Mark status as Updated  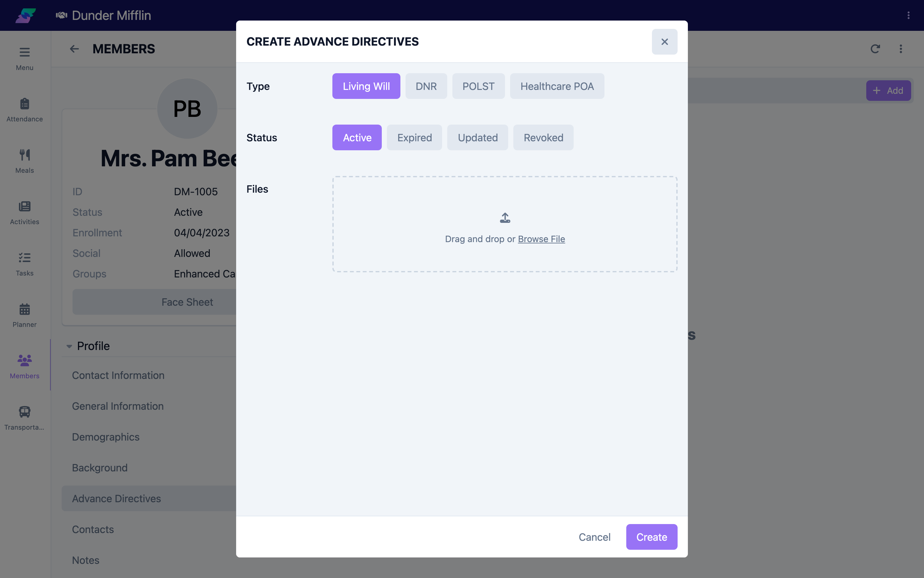pos(478,138)
